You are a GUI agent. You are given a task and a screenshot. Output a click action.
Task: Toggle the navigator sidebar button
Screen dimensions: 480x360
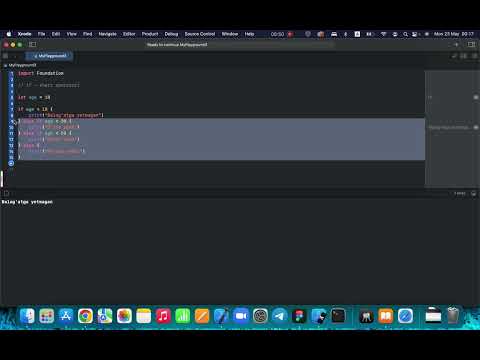point(32,44)
